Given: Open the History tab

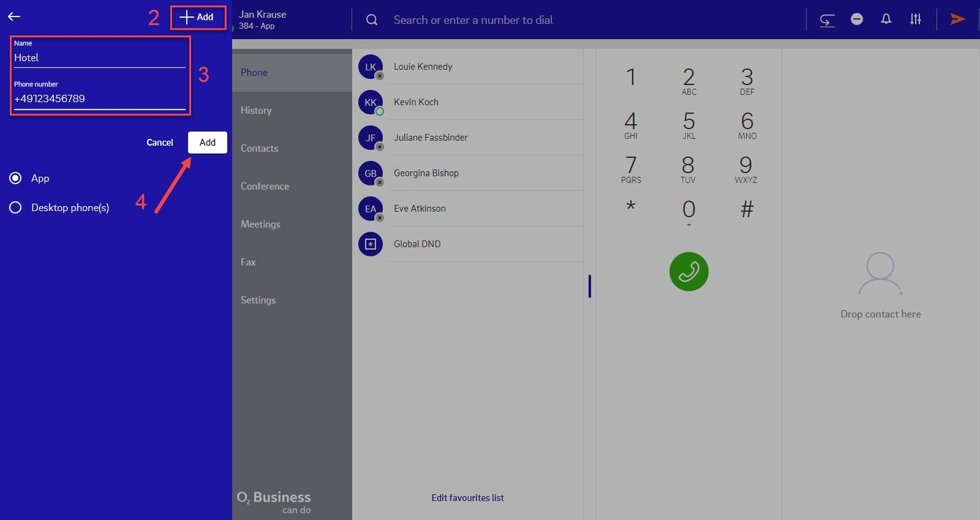Looking at the screenshot, I should pos(256,110).
